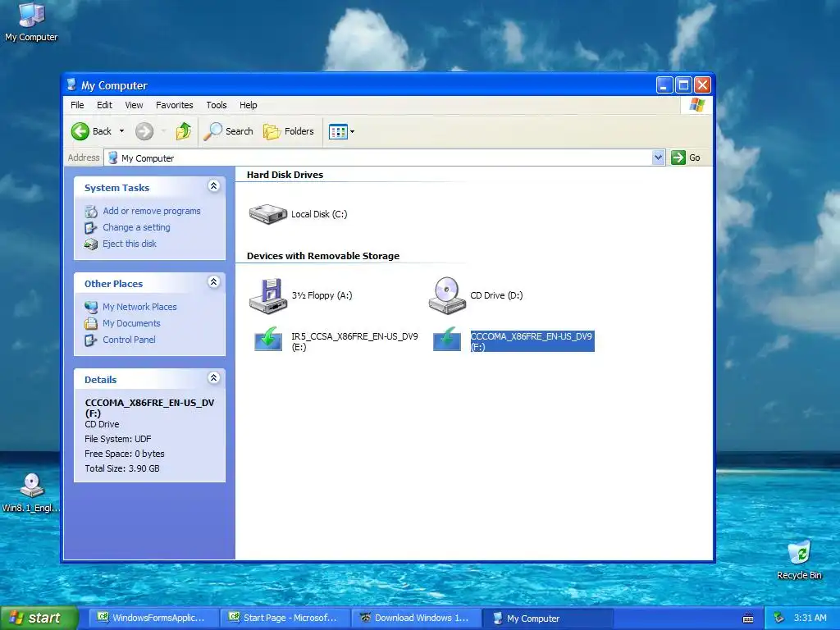Image resolution: width=840 pixels, height=630 pixels.
Task: Click the Start button
Action: [x=39, y=619]
